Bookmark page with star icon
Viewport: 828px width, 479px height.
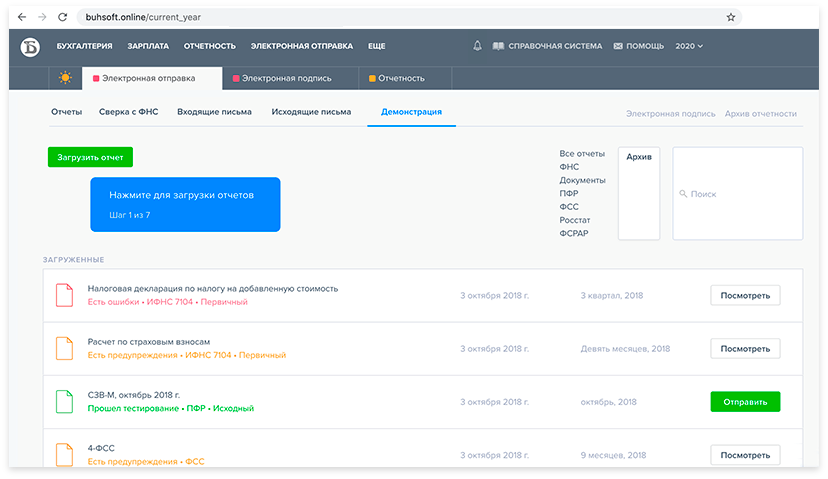pos(731,17)
